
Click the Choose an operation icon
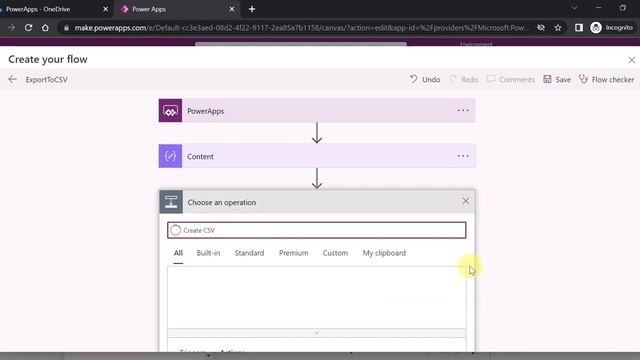[x=171, y=202]
